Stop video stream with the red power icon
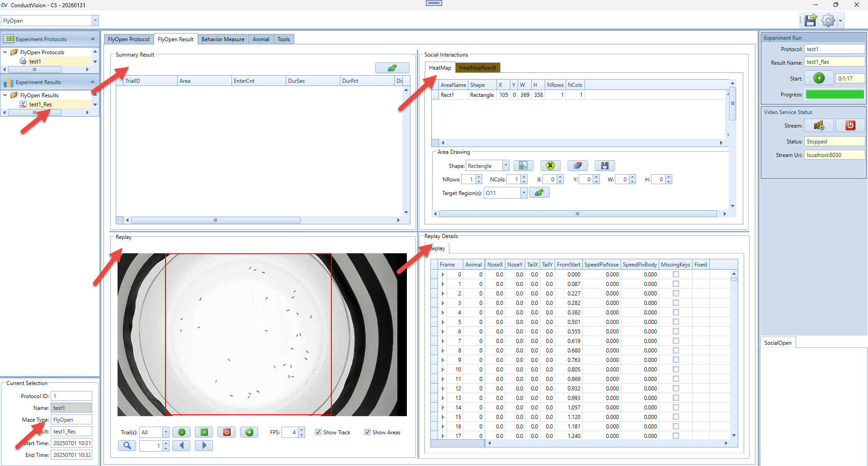The height and width of the screenshot is (466, 868). tap(850, 125)
